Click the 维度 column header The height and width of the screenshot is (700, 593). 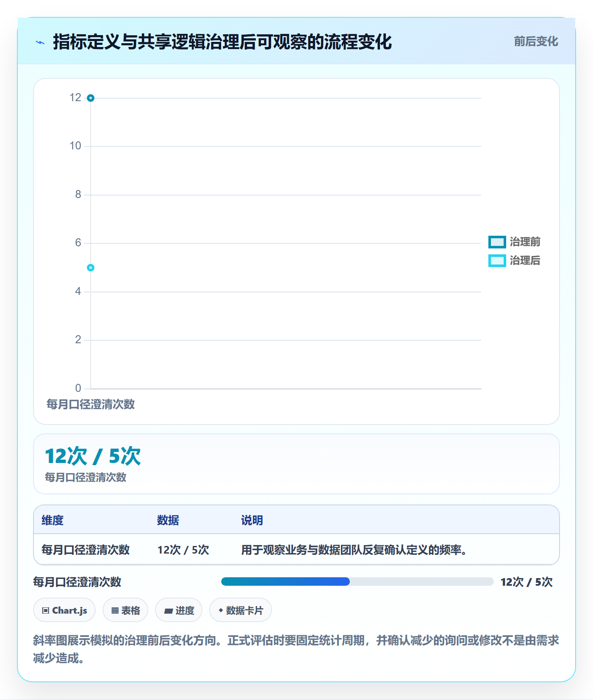53,520
